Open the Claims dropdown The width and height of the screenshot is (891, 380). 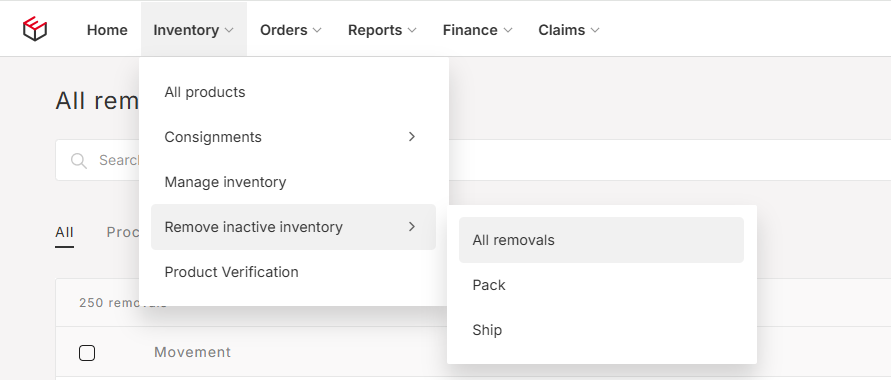(x=569, y=30)
